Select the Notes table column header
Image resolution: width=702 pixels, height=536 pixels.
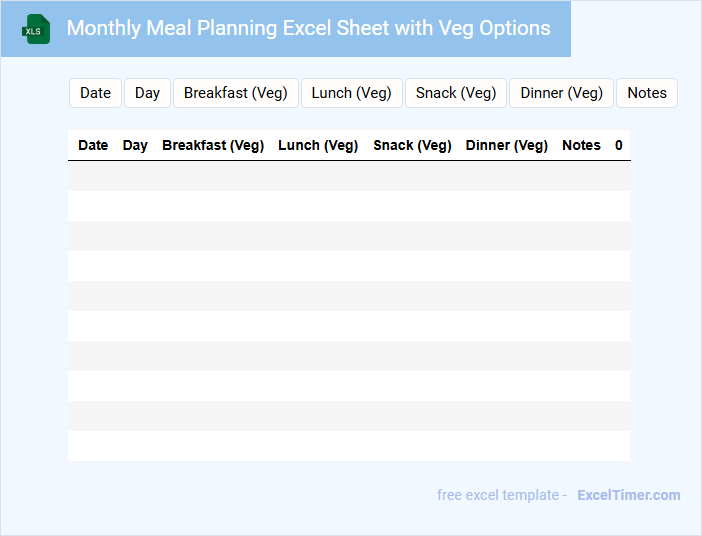[581, 145]
